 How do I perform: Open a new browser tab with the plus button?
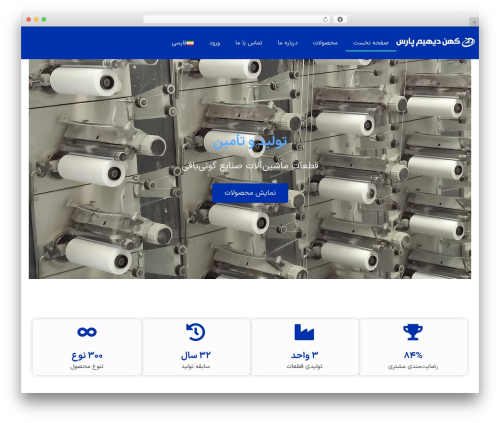point(474,22)
